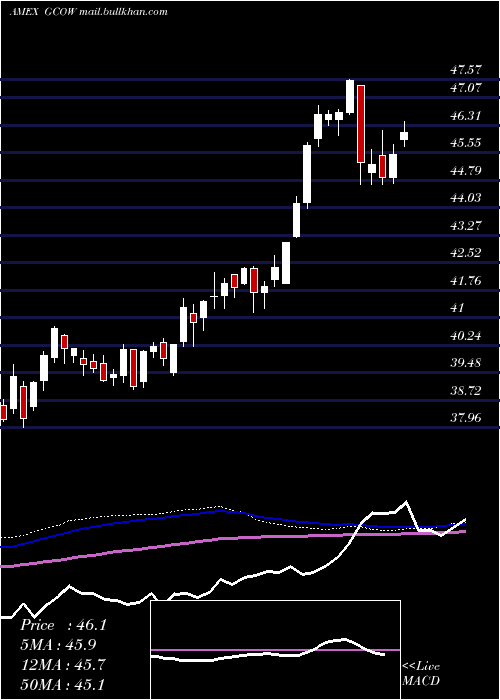Click the 5MA : 45.9 readout

[x=58, y=645]
